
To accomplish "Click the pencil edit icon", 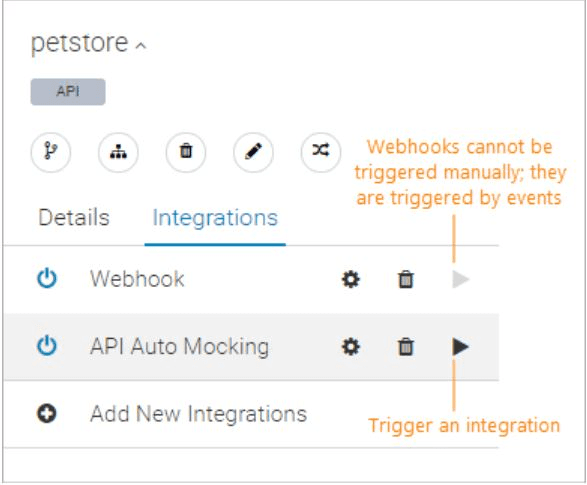I will pos(253,152).
